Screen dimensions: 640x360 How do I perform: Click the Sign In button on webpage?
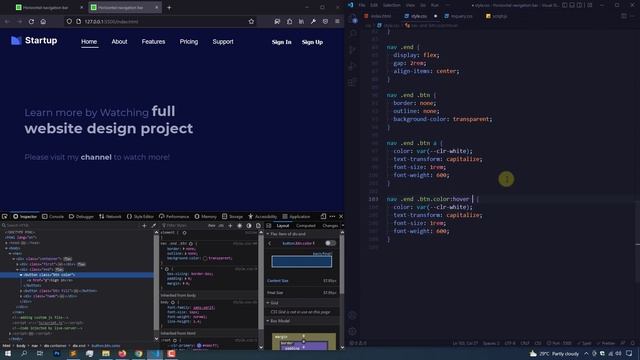point(282,42)
